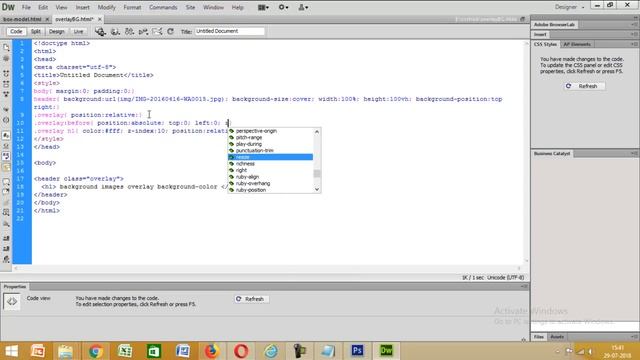Open the Designer workspace dropdown
The width and height of the screenshot is (640, 360).
pos(569,7)
